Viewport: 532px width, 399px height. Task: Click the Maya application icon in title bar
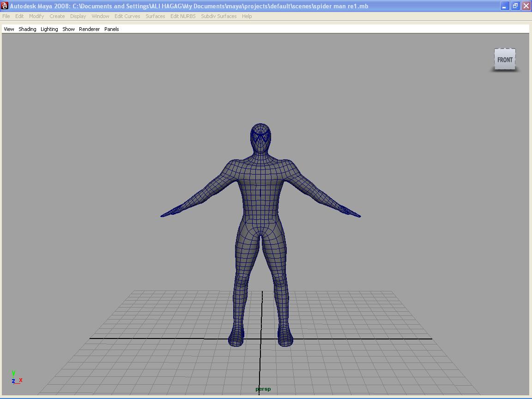point(5,6)
